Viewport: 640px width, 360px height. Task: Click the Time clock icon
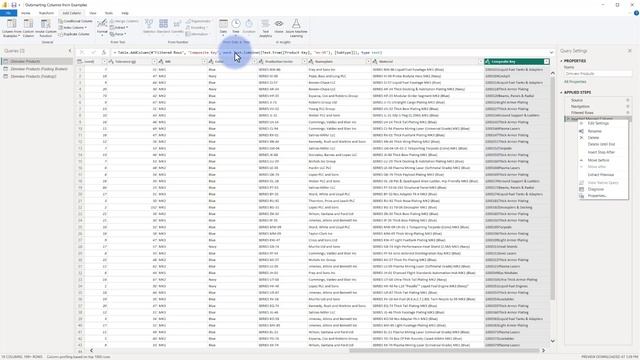click(x=236, y=24)
